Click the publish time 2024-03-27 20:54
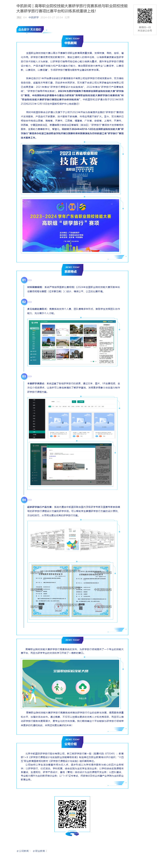The height and width of the screenshot is (868, 167). 51,18
